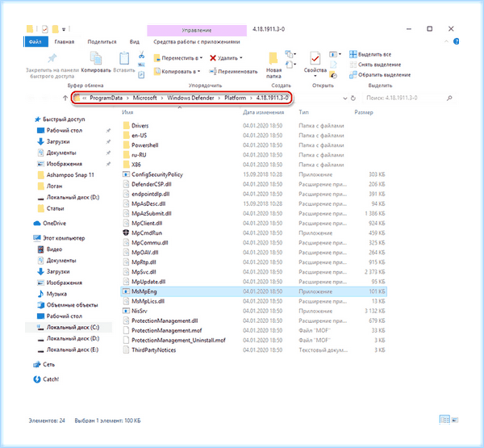Expand the address bar history dropdown

pyautogui.click(x=345, y=98)
